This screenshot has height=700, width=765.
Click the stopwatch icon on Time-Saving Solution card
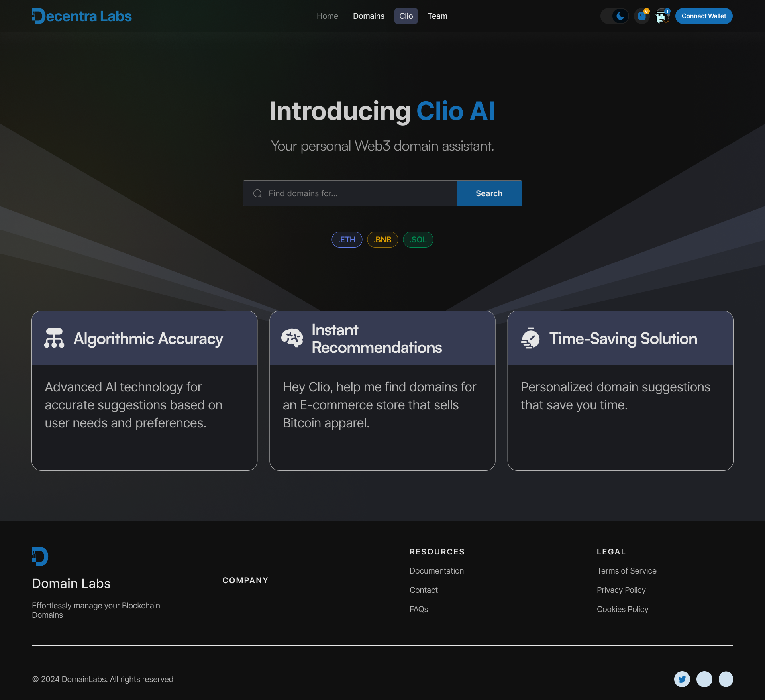pyautogui.click(x=530, y=338)
